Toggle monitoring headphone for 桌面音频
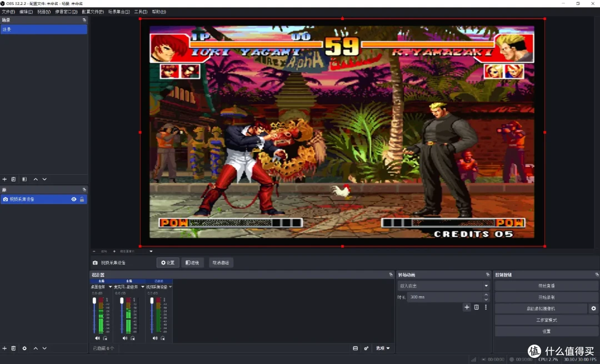Image resolution: width=600 pixels, height=364 pixels. pyautogui.click(x=105, y=338)
